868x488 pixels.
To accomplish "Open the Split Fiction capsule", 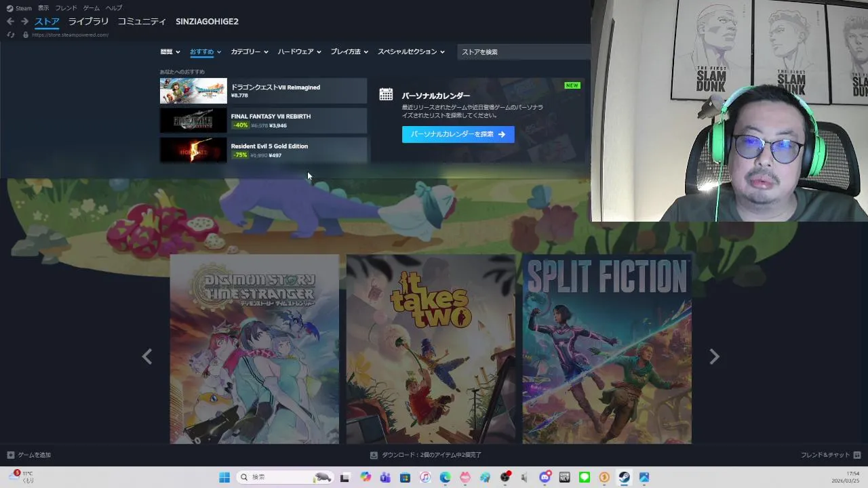I will (607, 349).
